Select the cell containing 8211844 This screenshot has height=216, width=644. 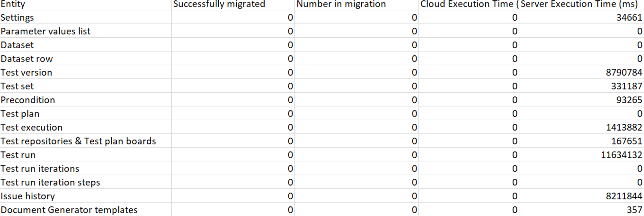coord(582,196)
